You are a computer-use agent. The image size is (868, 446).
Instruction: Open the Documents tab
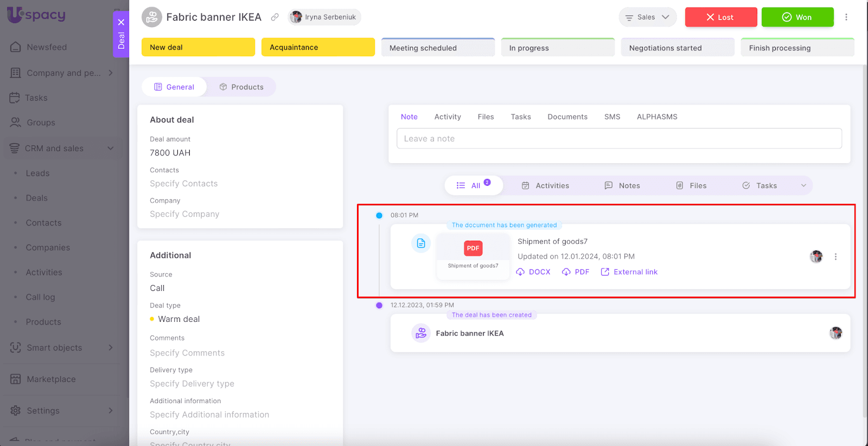[567, 117]
